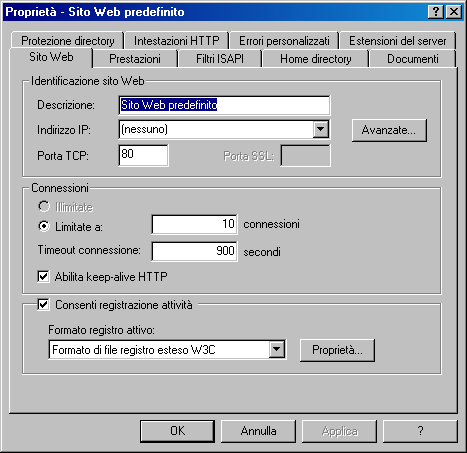Click the title bar help question mark icon
The height and width of the screenshot is (453, 467).
click(436, 12)
